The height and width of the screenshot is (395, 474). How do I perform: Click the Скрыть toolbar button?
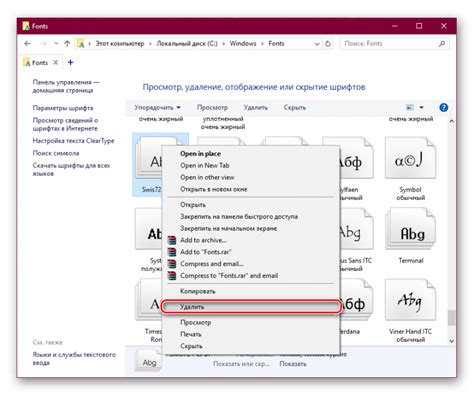(x=295, y=107)
